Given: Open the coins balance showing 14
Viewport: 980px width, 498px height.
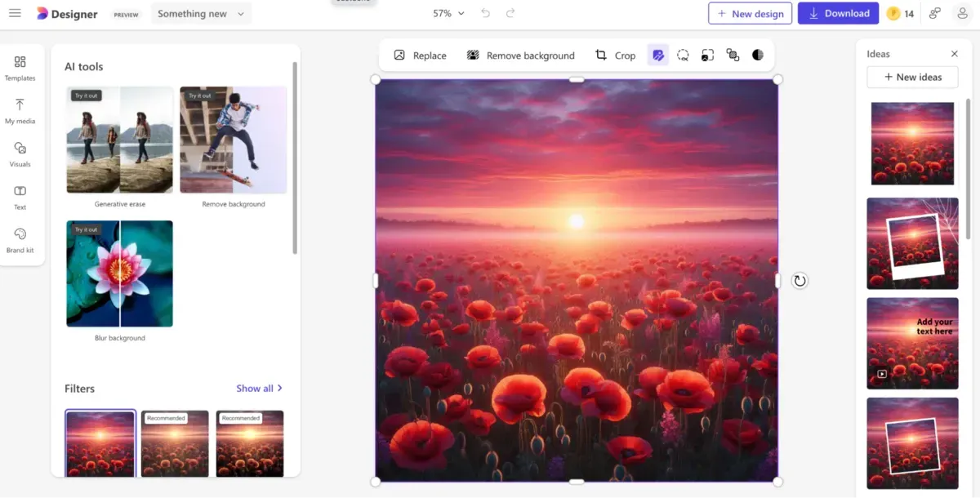Looking at the screenshot, I should tap(901, 14).
